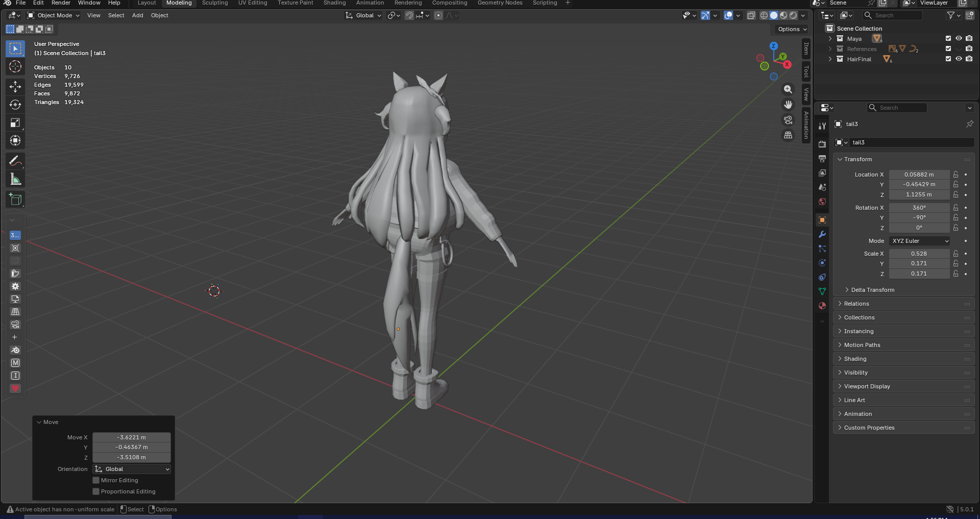The image size is (980, 519).
Task: Activate the Rotate tool
Action: click(15, 105)
